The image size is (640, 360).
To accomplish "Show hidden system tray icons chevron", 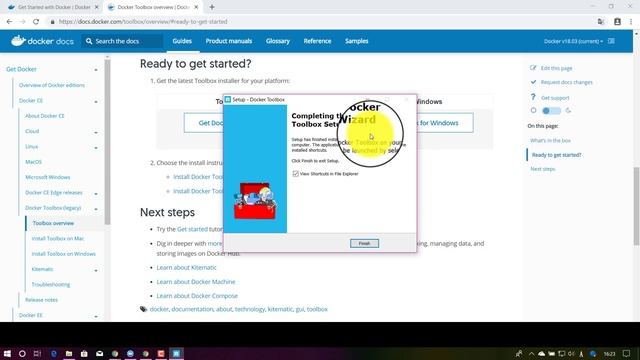I will [x=531, y=353].
